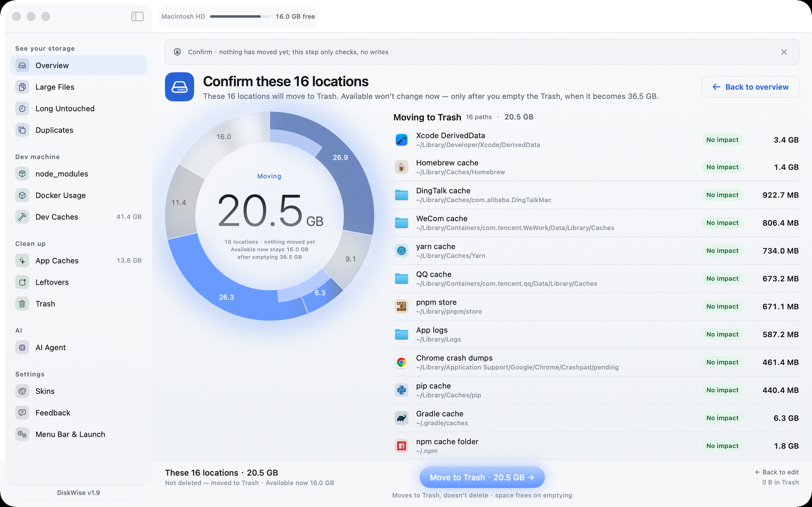The width and height of the screenshot is (812, 507).
Task: Click the Xcode DerivedData app icon
Action: pyautogui.click(x=402, y=140)
